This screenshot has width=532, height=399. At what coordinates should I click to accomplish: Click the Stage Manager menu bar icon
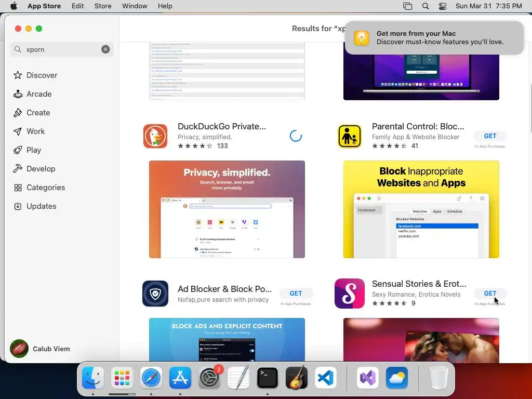click(x=407, y=6)
